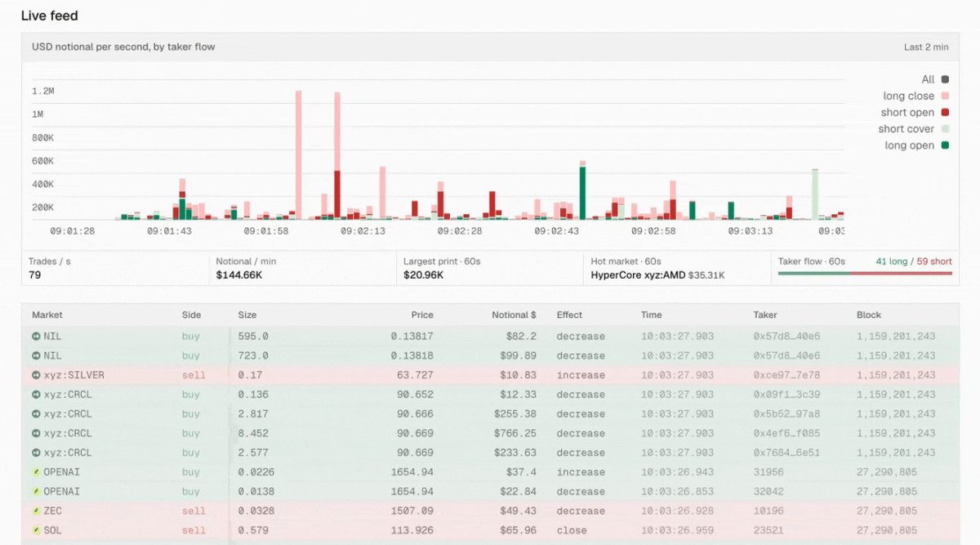Toggle the short cover legend series
This screenshot has width=980, height=545.
tap(914, 129)
